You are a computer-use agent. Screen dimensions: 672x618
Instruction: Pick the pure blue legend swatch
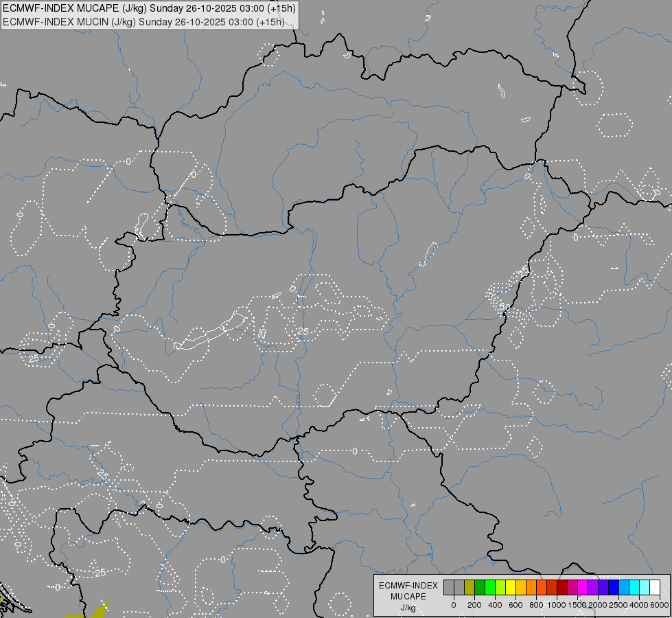point(614,587)
